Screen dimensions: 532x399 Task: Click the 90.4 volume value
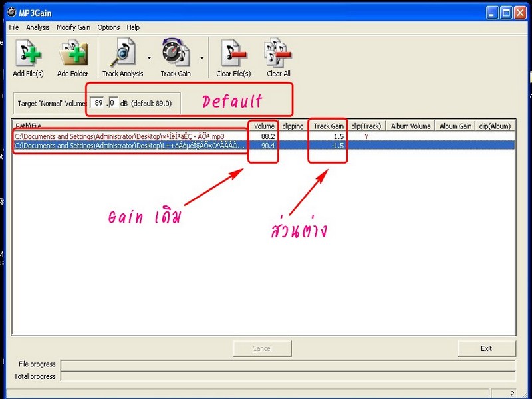tap(268, 146)
